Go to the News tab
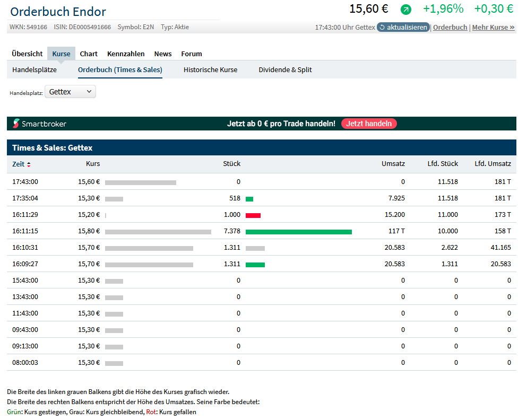527x420 pixels. [x=163, y=54]
